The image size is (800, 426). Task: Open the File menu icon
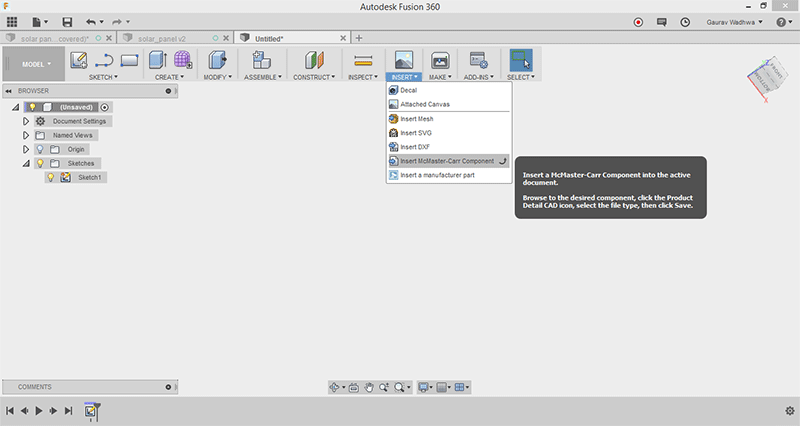[x=40, y=22]
